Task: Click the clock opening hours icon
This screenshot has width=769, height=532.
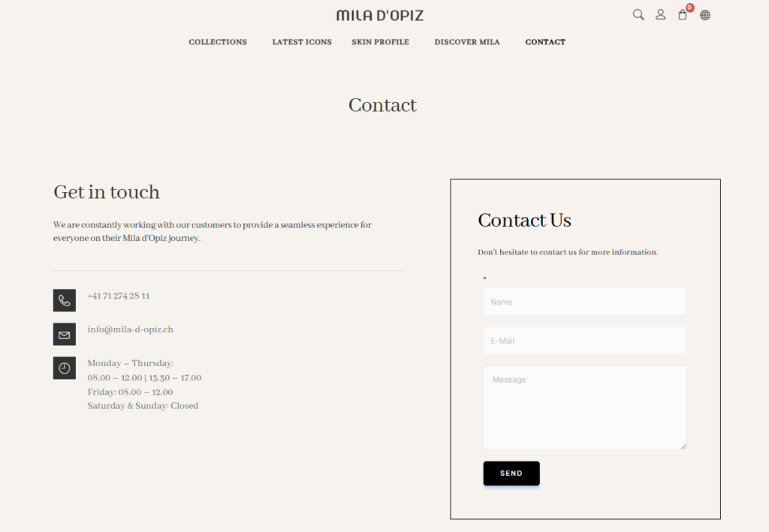Action: [65, 368]
